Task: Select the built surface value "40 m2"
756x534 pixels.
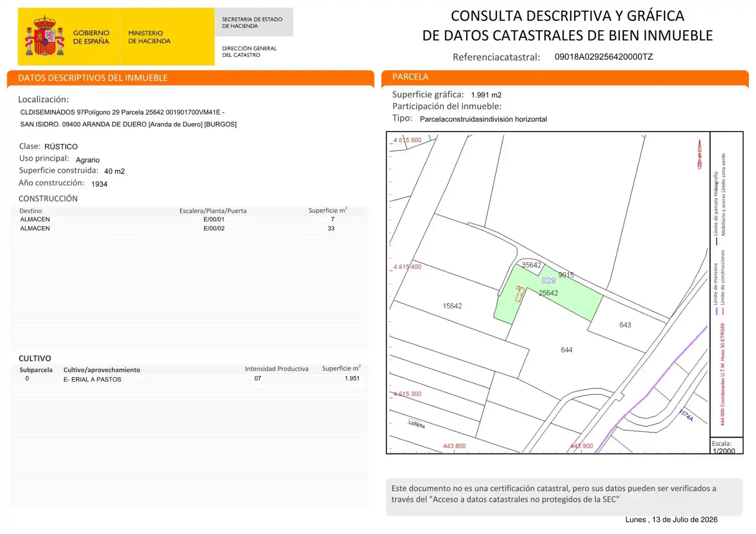Action: pyautogui.click(x=114, y=172)
